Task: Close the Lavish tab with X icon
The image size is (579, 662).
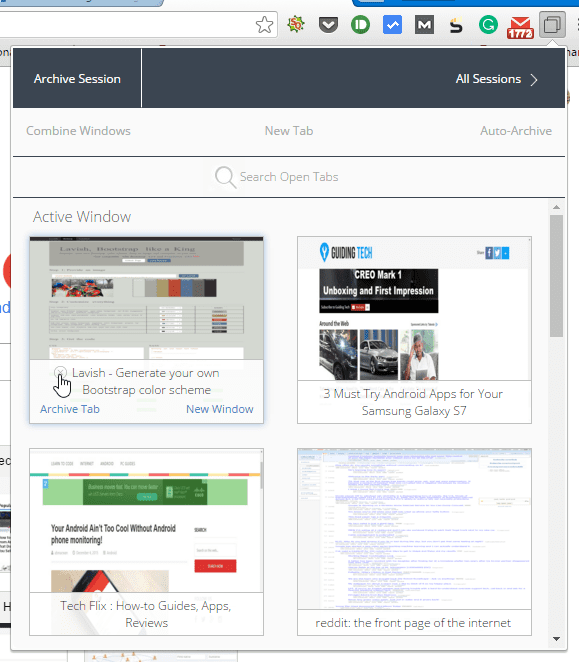Action: tap(61, 372)
